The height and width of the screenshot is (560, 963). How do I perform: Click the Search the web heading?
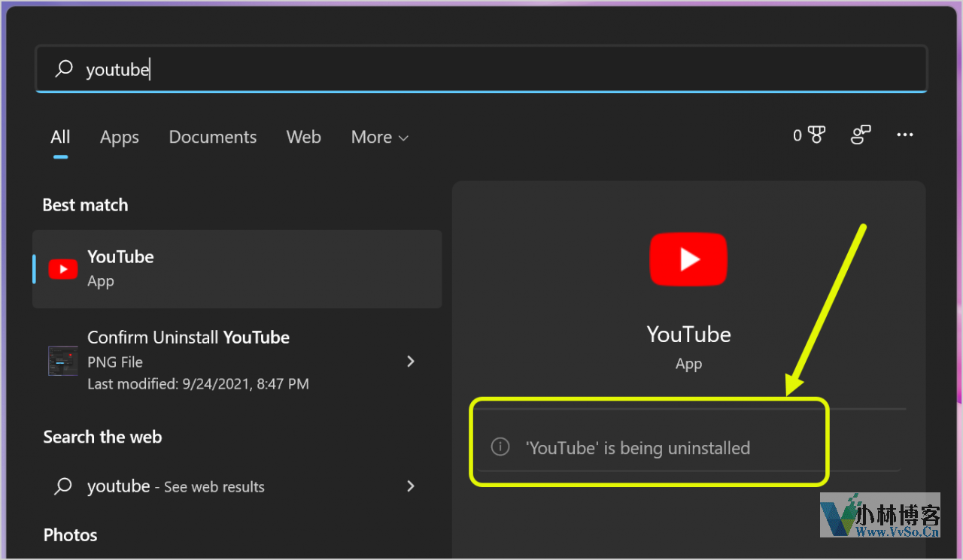pos(102,437)
